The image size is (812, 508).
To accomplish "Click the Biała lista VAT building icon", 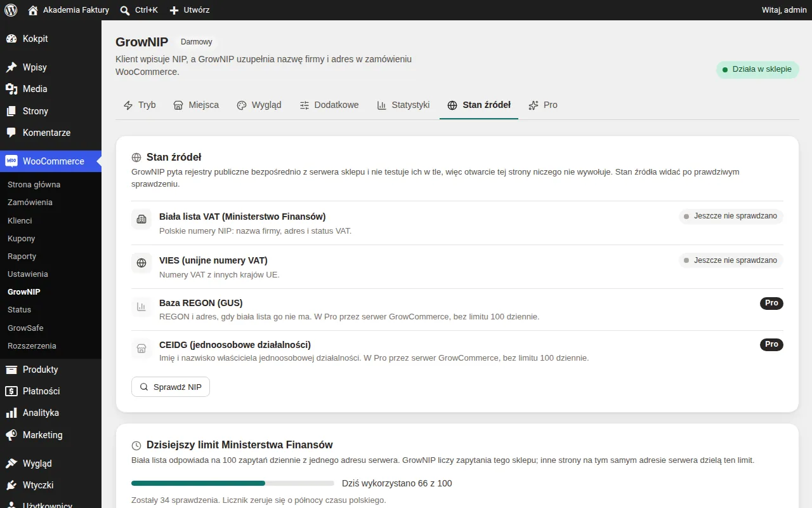I will [141, 219].
